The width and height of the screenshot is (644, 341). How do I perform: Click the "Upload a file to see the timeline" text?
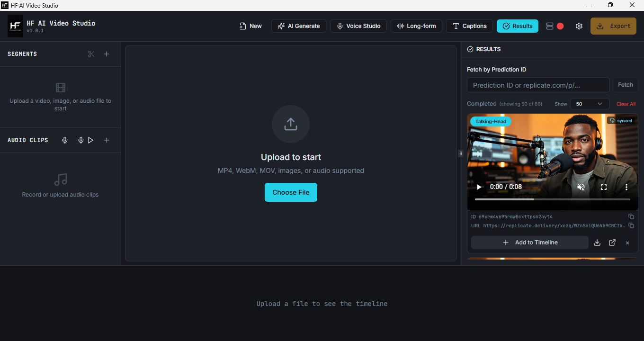(x=322, y=304)
